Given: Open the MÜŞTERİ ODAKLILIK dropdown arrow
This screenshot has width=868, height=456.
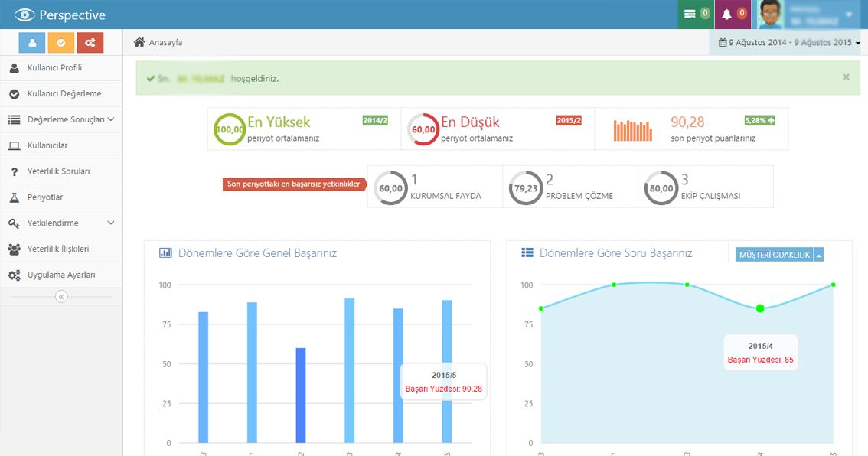Looking at the screenshot, I should [819, 255].
